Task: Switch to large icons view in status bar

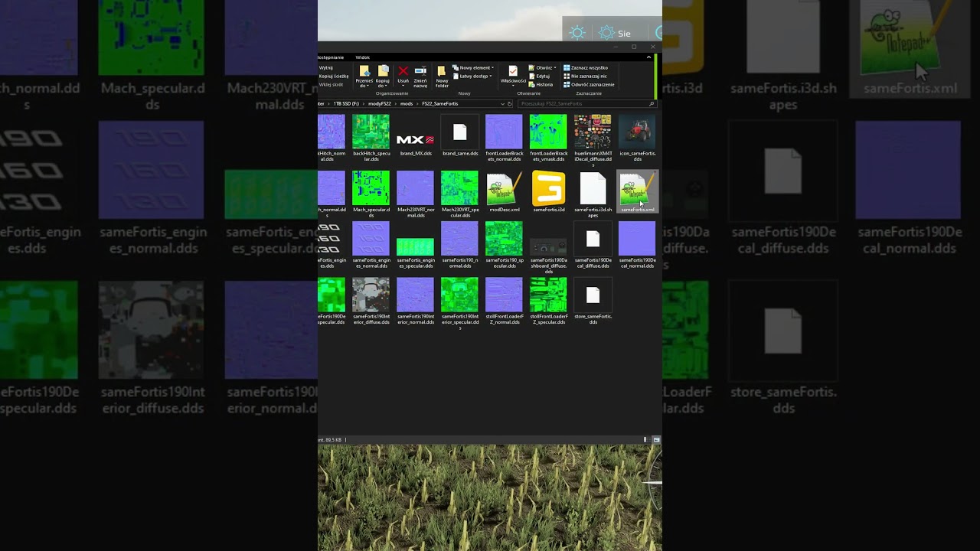Action: [656, 440]
